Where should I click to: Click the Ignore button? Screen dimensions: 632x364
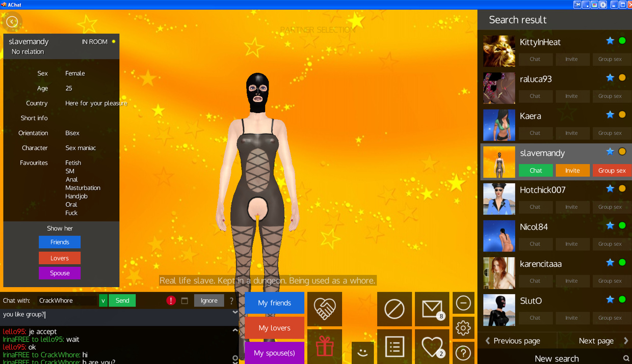[x=209, y=300]
